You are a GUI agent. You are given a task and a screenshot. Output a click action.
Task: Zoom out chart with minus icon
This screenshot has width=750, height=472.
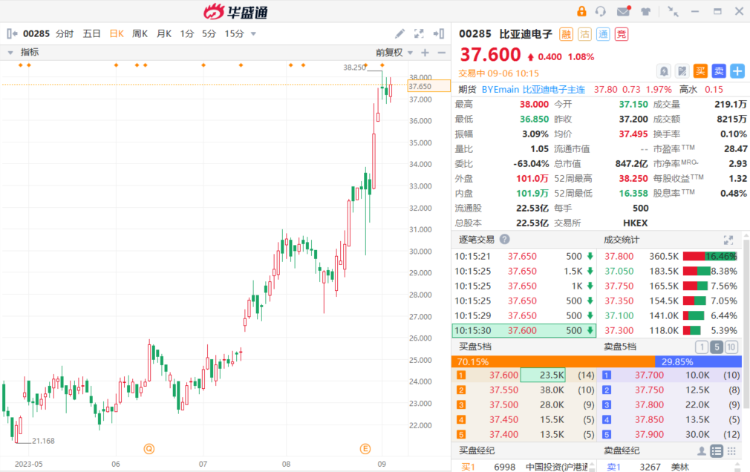(x=441, y=53)
